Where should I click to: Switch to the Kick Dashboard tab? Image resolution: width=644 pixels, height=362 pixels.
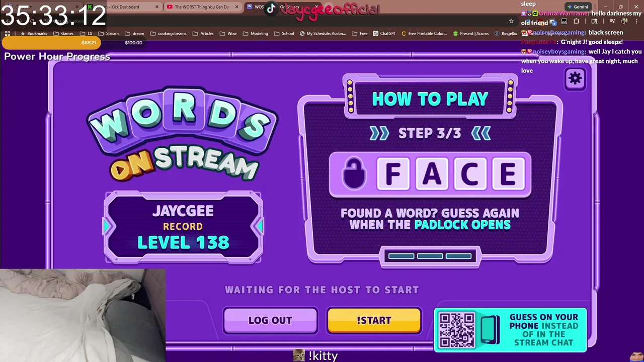pyautogui.click(x=123, y=7)
